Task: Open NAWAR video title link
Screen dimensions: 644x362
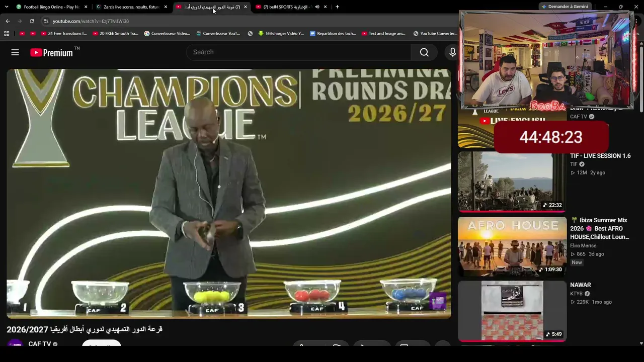Action: tap(581, 285)
